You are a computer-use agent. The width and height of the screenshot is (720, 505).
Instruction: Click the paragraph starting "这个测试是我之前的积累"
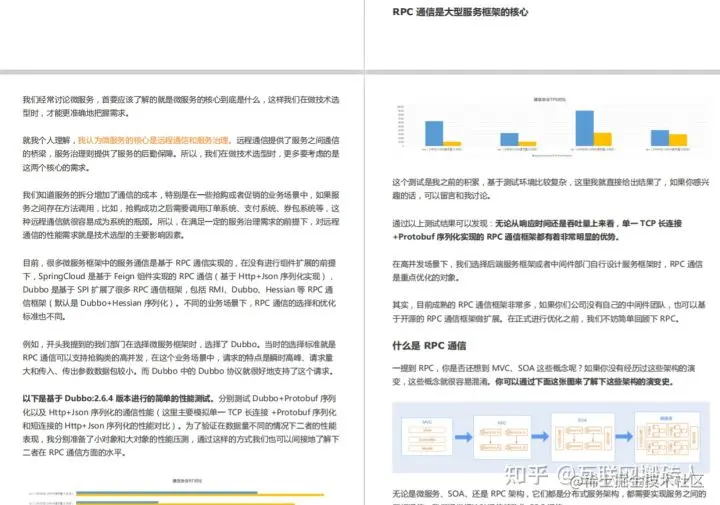click(x=551, y=189)
